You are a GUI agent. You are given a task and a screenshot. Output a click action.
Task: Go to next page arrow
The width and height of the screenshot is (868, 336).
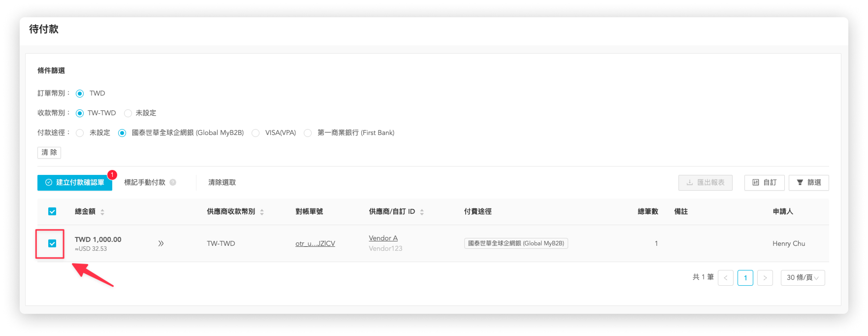(x=765, y=278)
